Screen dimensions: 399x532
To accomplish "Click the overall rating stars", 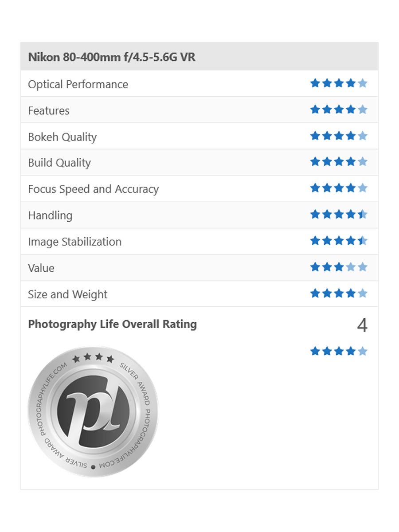I will pos(339,352).
